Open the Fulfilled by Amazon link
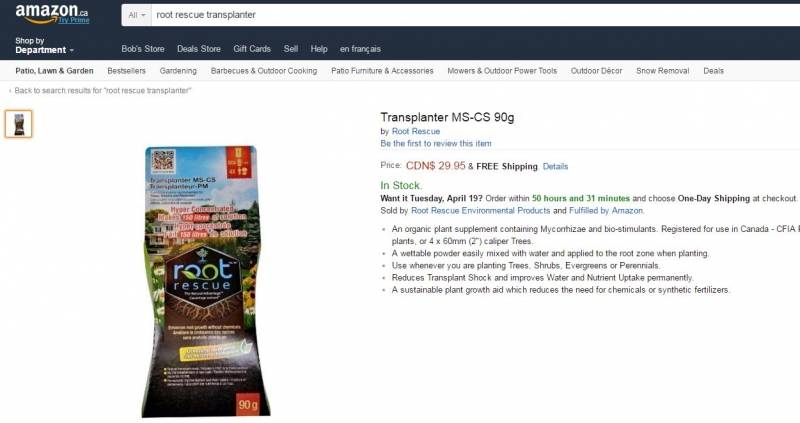 tap(606, 210)
